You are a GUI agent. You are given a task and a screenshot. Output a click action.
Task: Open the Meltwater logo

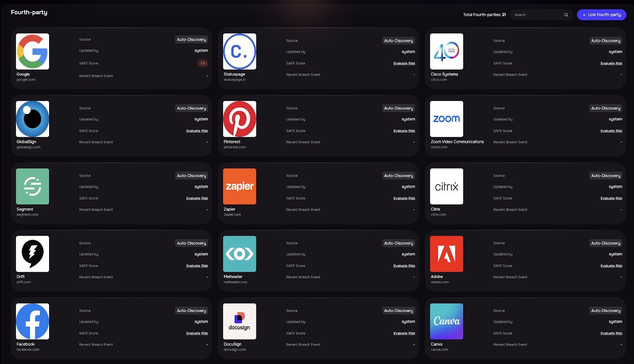click(240, 254)
